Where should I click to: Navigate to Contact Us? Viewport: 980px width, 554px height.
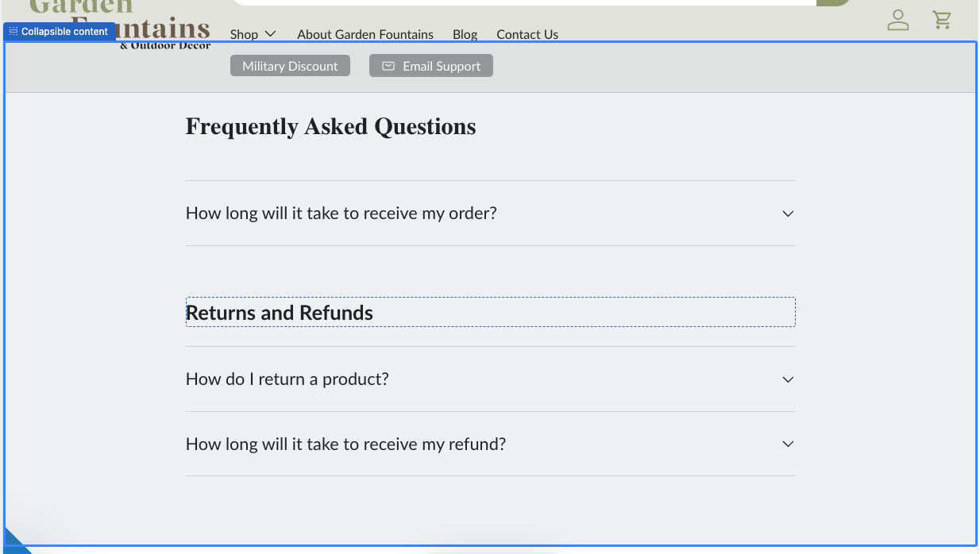tap(527, 34)
